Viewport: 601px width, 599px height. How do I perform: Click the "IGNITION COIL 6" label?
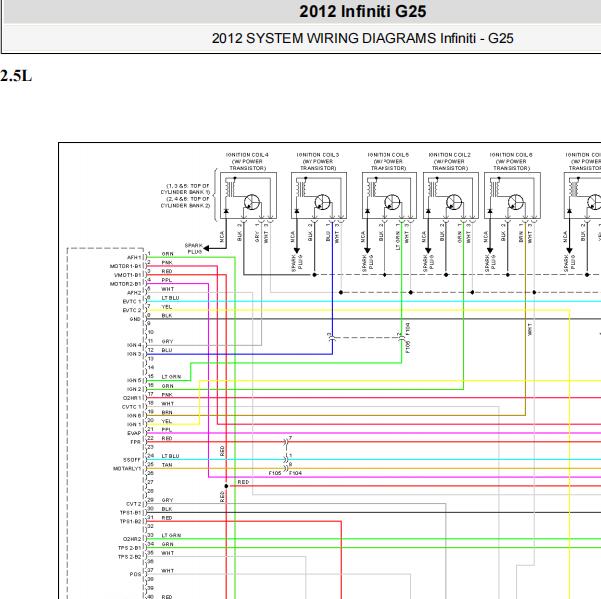[x=511, y=155]
